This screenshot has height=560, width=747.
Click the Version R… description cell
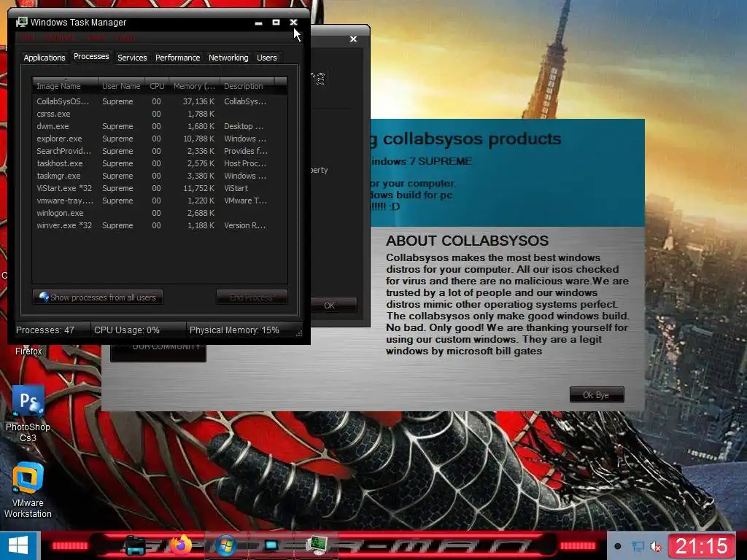[245, 225]
